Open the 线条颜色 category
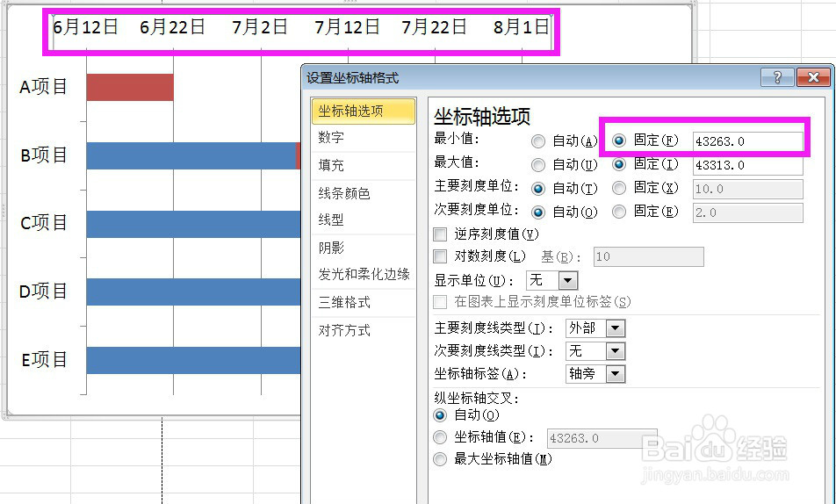836x504 pixels. pos(363,193)
